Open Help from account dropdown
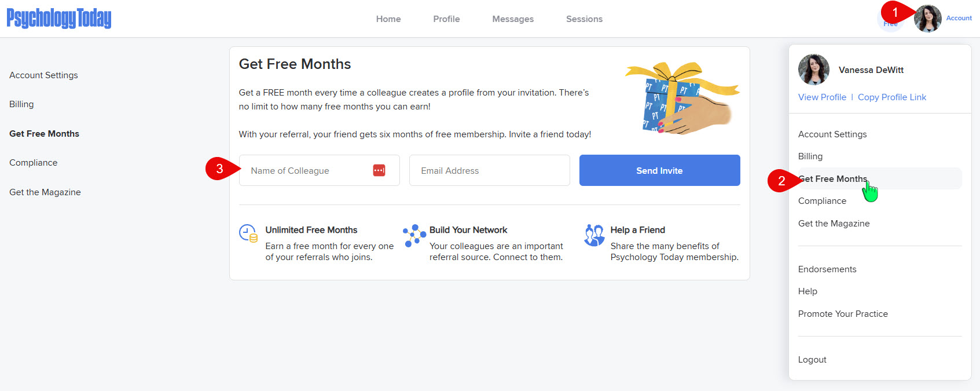 coord(808,291)
